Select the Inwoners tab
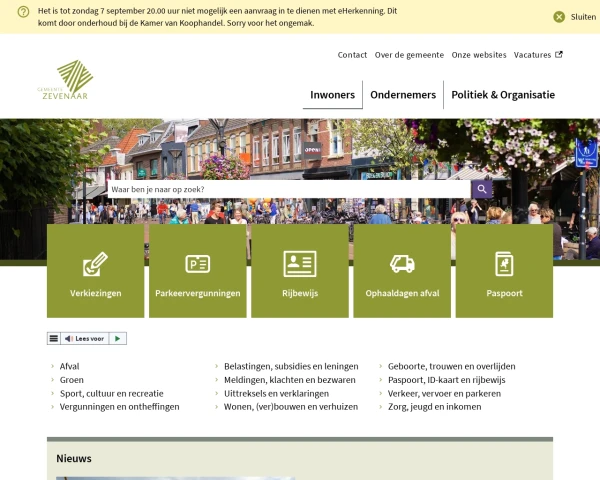The height and width of the screenshot is (480, 600). pyautogui.click(x=332, y=95)
